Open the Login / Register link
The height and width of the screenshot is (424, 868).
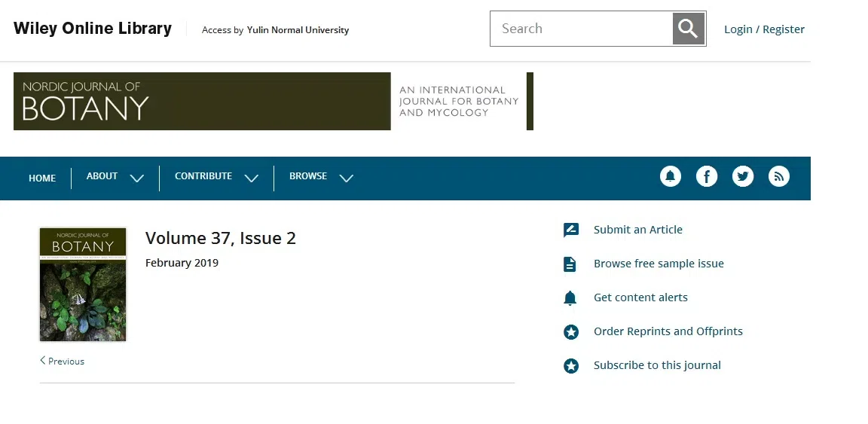pyautogui.click(x=764, y=29)
